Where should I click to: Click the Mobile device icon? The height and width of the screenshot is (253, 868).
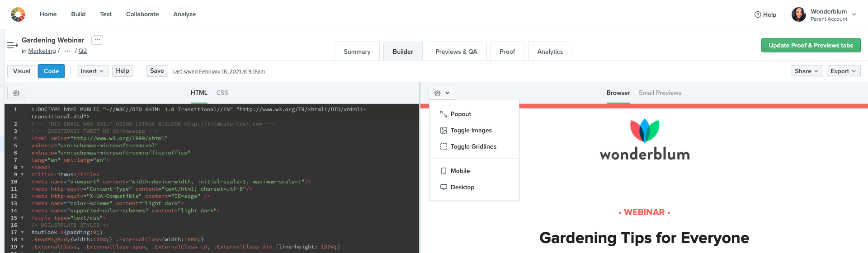pyautogui.click(x=443, y=171)
